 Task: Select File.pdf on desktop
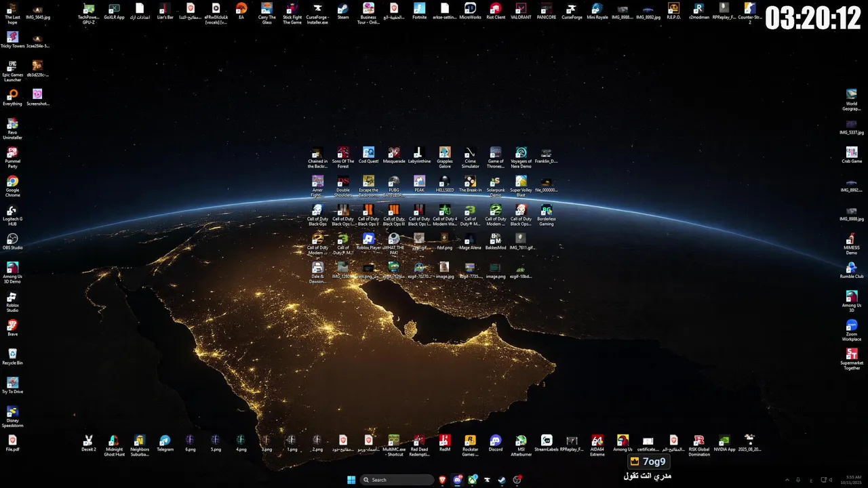click(x=12, y=443)
